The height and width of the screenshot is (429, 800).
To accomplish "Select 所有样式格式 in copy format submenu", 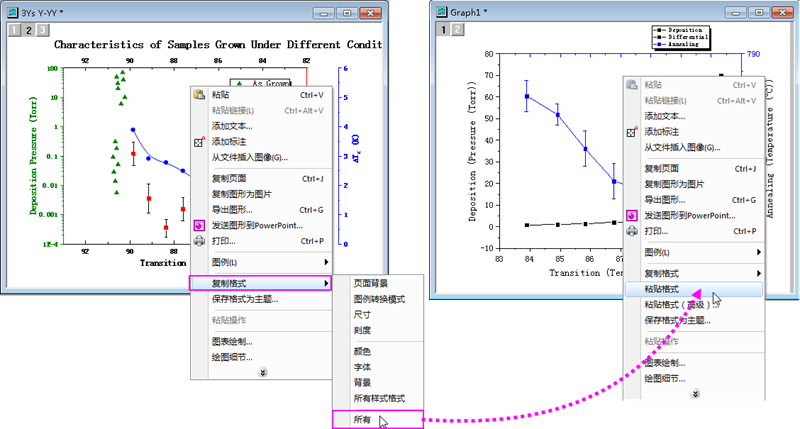I will pyautogui.click(x=379, y=398).
